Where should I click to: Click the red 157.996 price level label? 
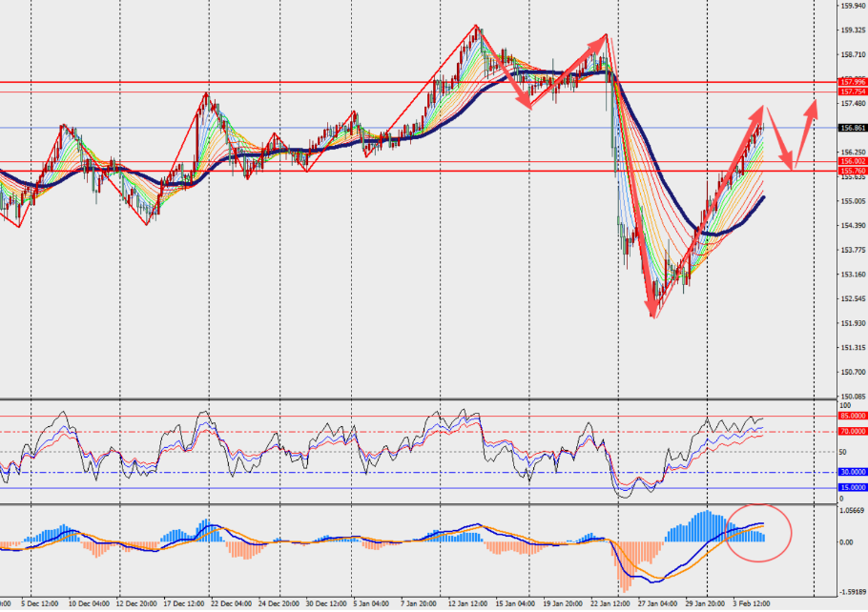(x=852, y=83)
